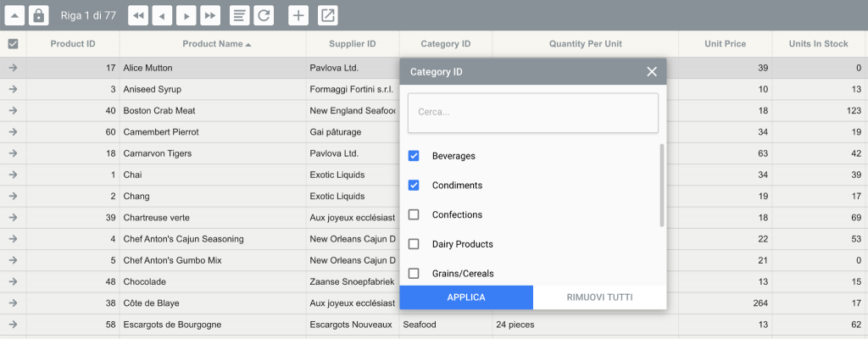
Task: Click the Riga 1 di 77 row counter
Action: coord(88,15)
